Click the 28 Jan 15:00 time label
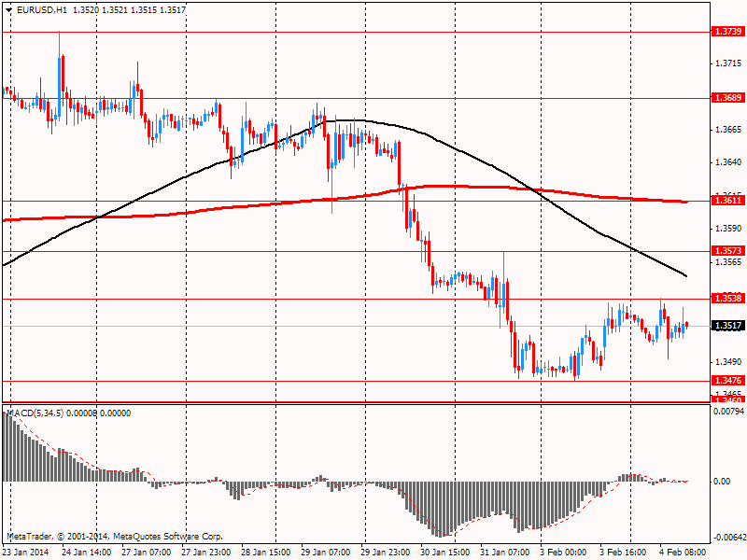The height and width of the screenshot is (560, 747). [265, 553]
